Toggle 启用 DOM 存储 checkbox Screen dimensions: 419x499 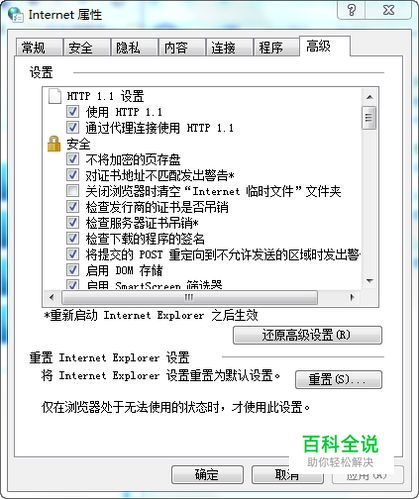72,270
